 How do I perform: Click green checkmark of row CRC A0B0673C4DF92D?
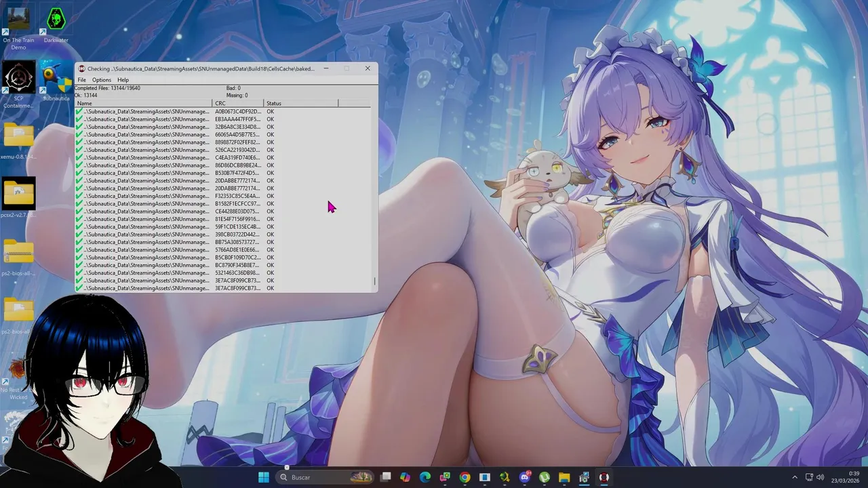point(79,111)
